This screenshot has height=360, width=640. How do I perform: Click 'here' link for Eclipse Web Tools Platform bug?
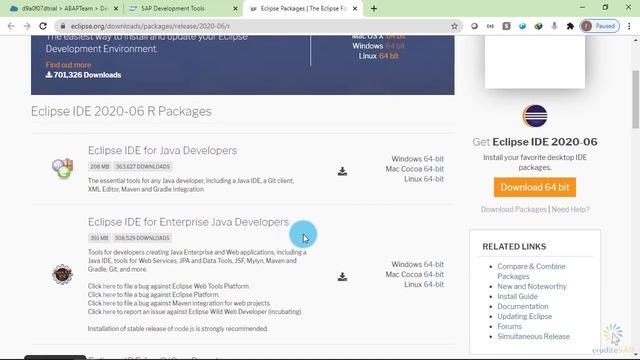point(109,286)
